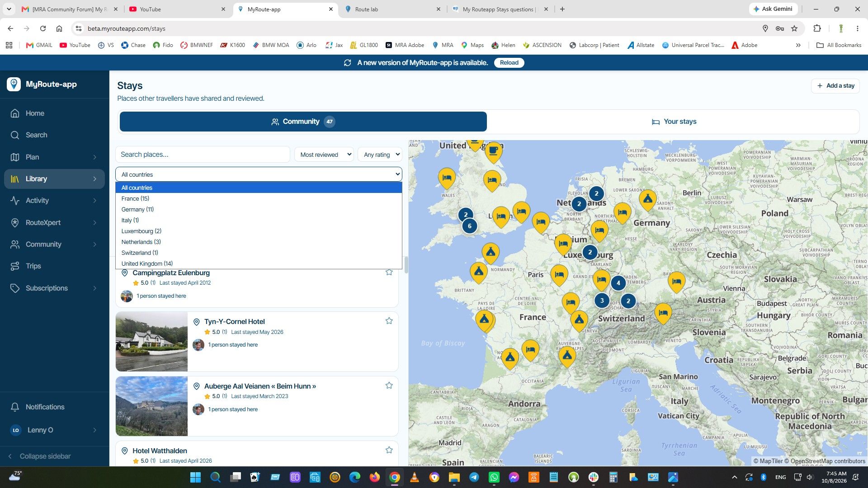
Task: Expand the RouteXpert sidebar menu
Action: [54, 223]
